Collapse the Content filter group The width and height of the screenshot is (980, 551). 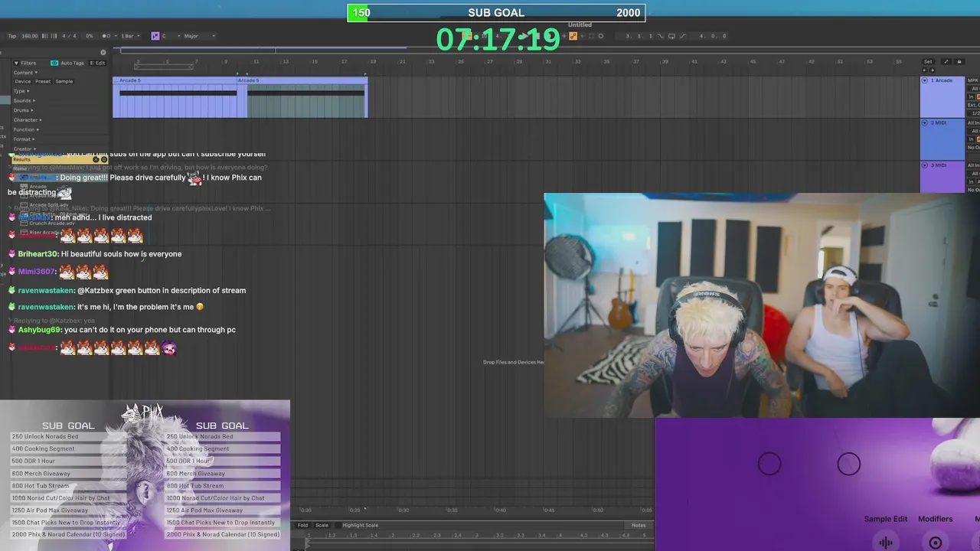pyautogui.click(x=25, y=73)
